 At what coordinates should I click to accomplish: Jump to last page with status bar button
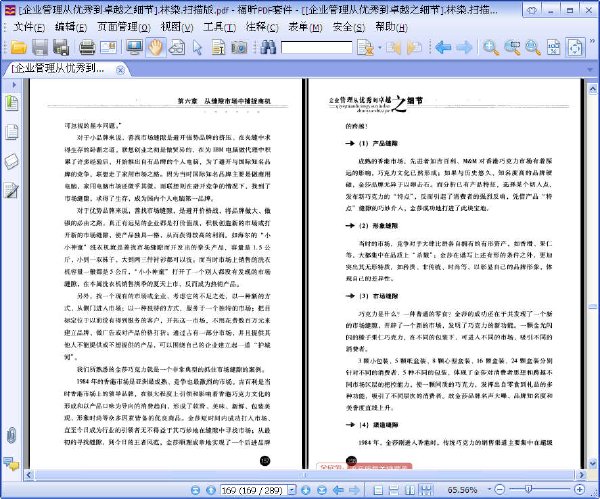(x=322, y=490)
